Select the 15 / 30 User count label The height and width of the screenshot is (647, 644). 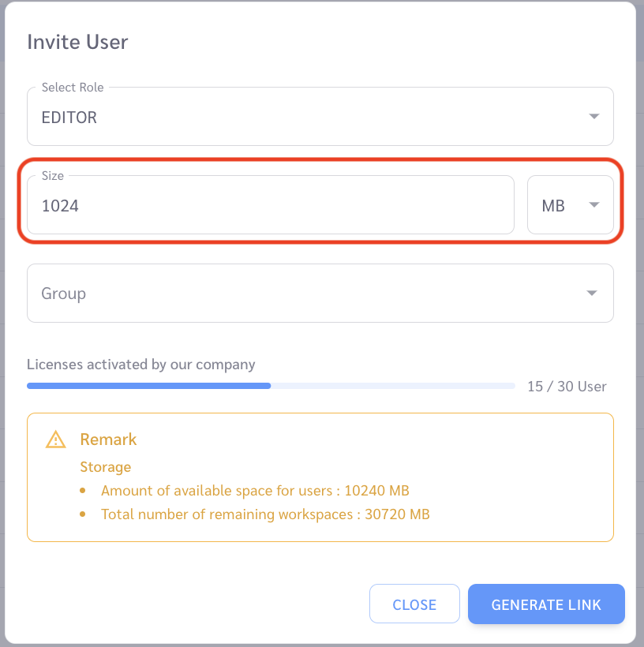(x=567, y=386)
